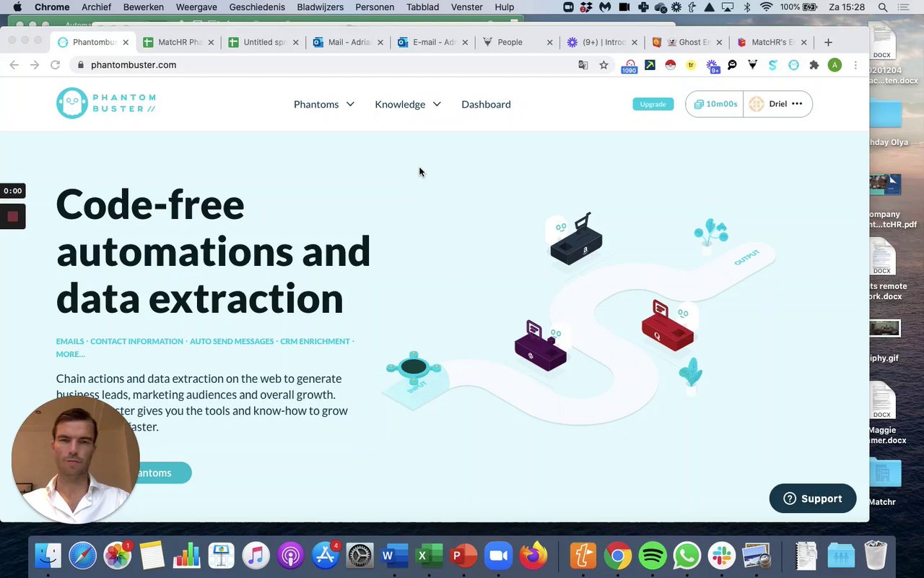Switch to the MatcHR Pha spreadsheet tab
924x578 pixels.
tap(179, 42)
